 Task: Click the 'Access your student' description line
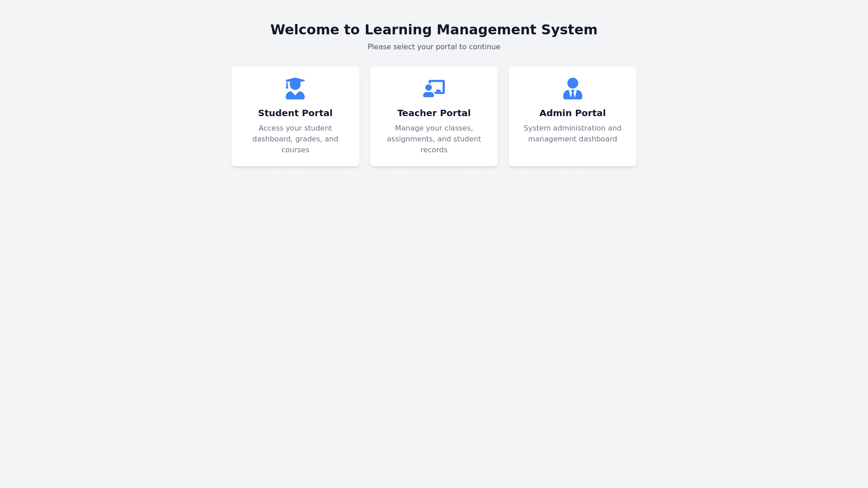click(x=295, y=128)
